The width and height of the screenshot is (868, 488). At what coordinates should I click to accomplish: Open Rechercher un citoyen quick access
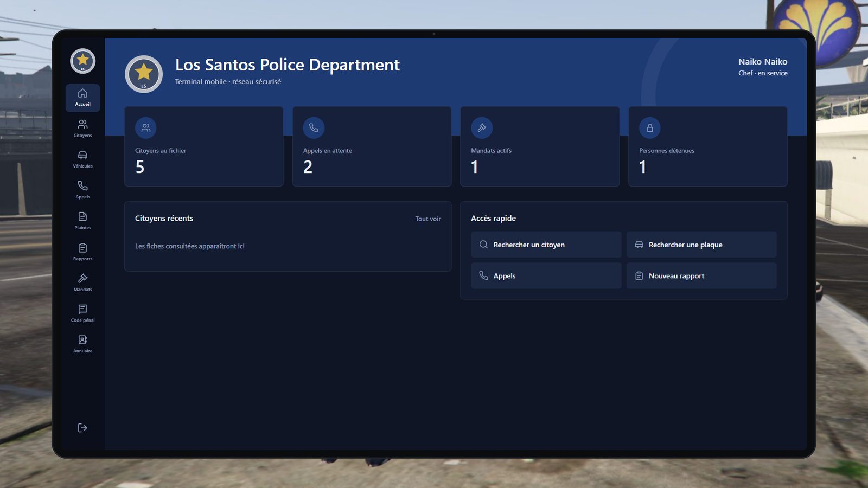(546, 245)
